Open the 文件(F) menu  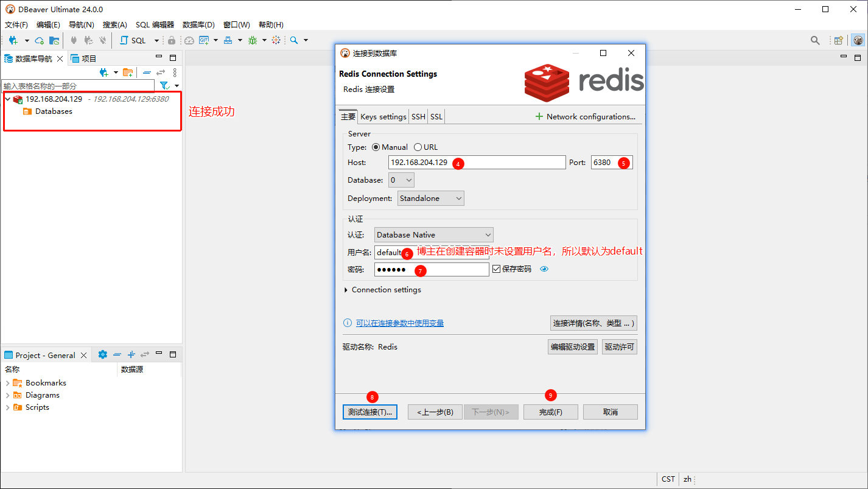(x=16, y=25)
